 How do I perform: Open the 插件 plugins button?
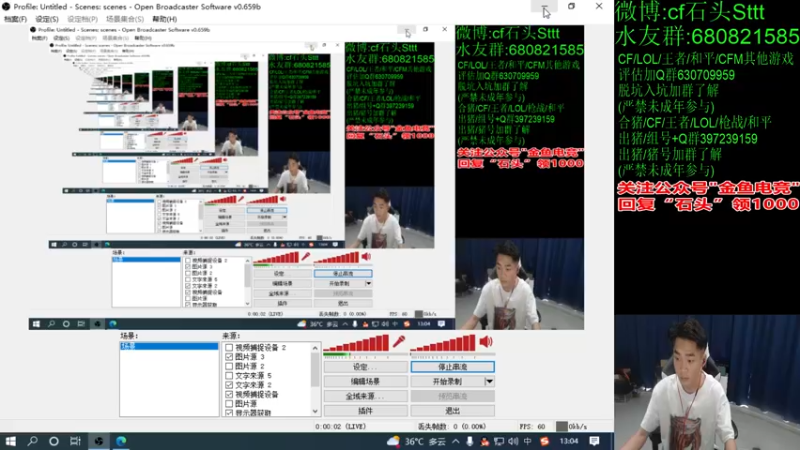(x=365, y=411)
